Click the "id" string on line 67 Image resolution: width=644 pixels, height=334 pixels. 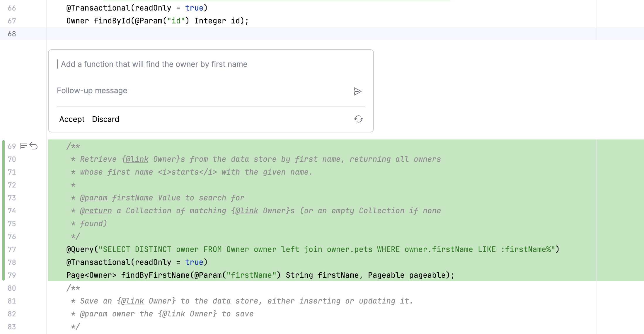click(x=176, y=21)
